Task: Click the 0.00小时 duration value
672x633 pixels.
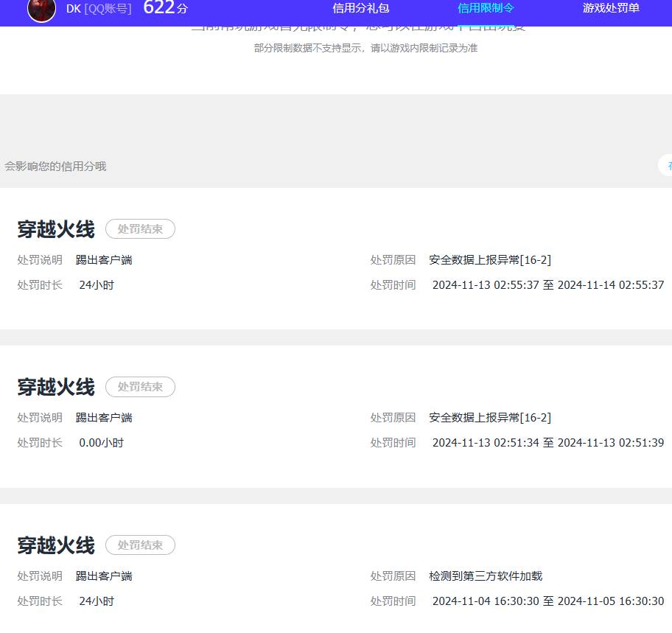Action: 101,443
